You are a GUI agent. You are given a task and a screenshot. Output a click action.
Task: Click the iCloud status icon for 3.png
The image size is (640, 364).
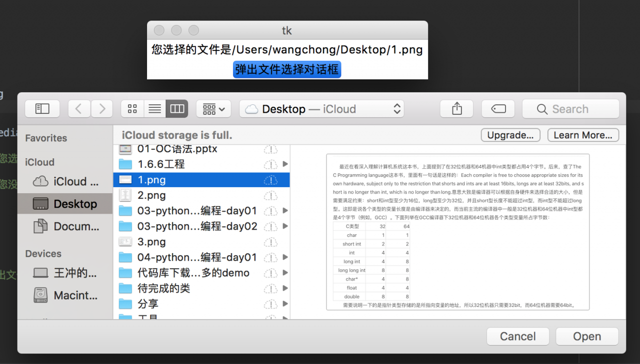point(270,242)
